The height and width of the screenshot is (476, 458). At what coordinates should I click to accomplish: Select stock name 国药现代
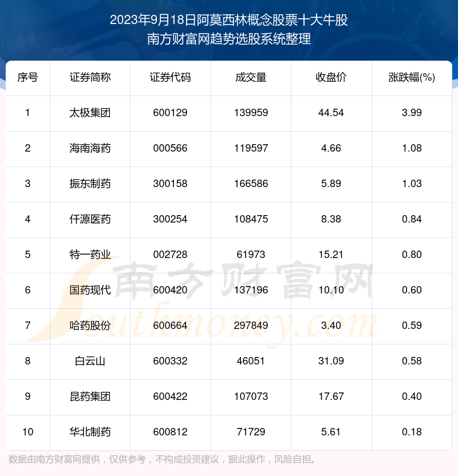[90, 290]
